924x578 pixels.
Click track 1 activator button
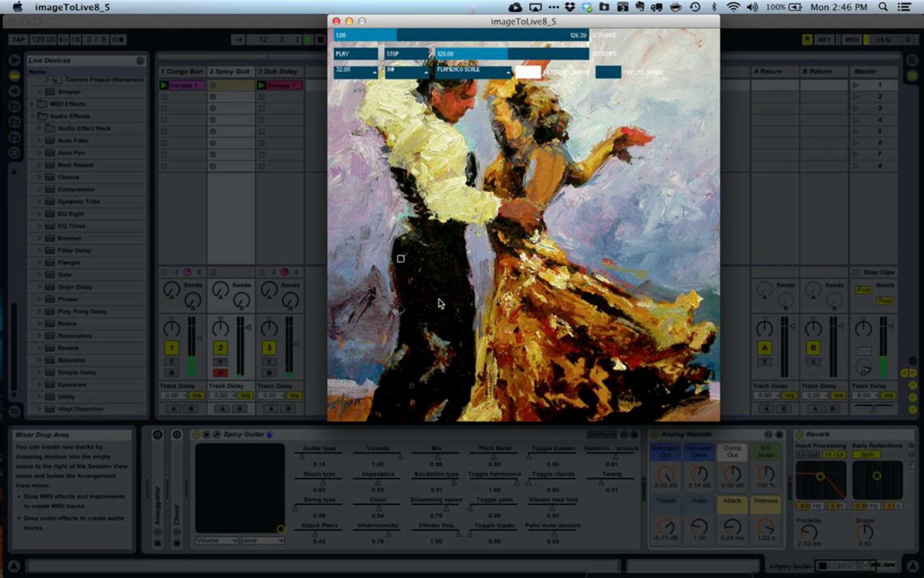click(x=171, y=348)
